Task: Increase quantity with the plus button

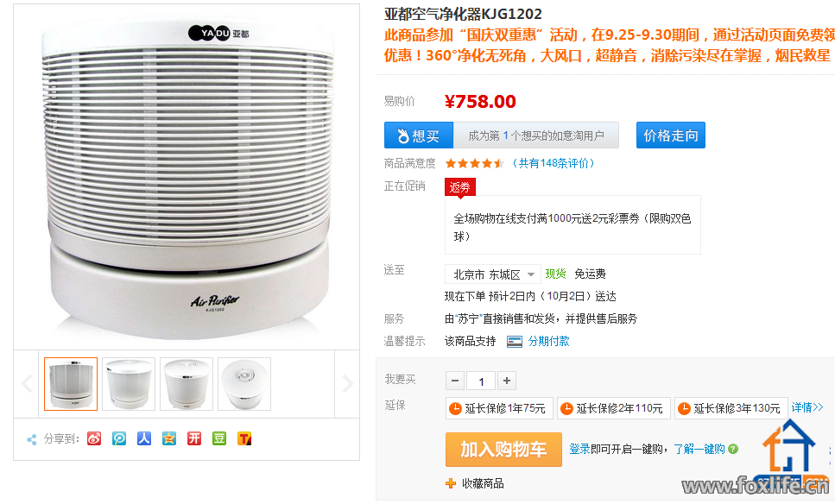Action: coord(507,381)
